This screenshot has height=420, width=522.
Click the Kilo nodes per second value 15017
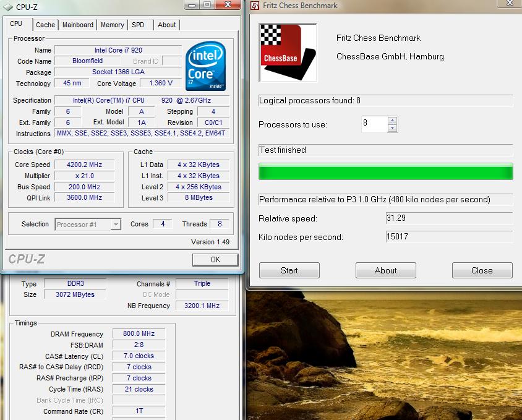[449, 237]
